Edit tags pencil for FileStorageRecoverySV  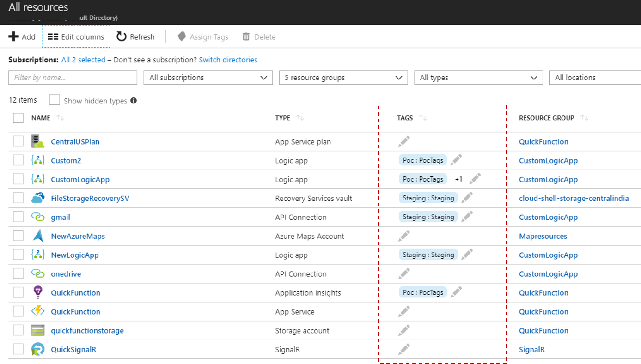(467, 198)
